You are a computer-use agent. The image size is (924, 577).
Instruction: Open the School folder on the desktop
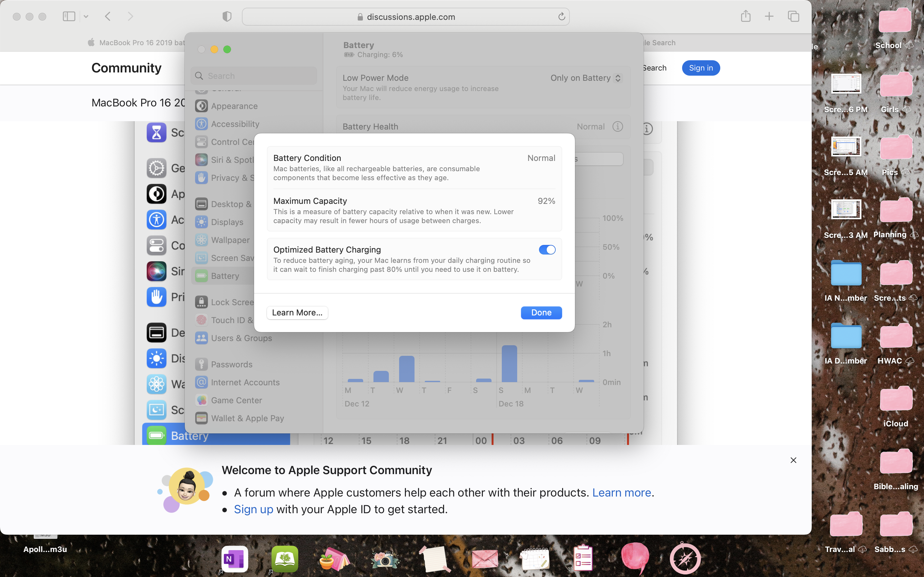tap(895, 21)
